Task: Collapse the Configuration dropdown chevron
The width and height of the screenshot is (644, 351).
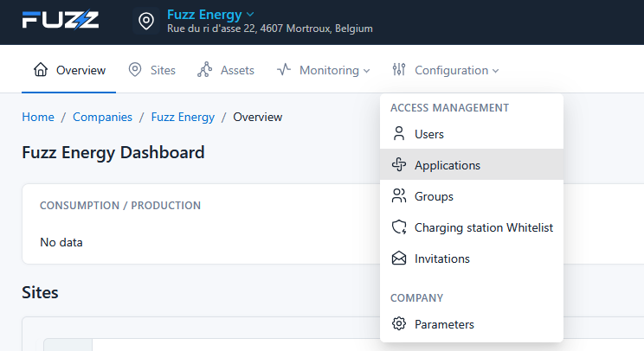Action: [x=496, y=71]
